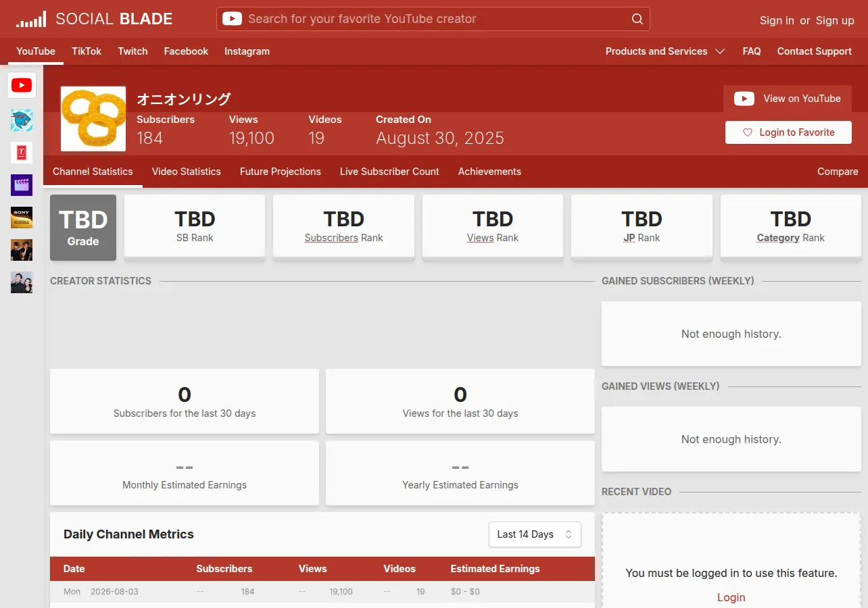Open the Last 14 Days dropdown
The image size is (868, 608).
point(535,534)
